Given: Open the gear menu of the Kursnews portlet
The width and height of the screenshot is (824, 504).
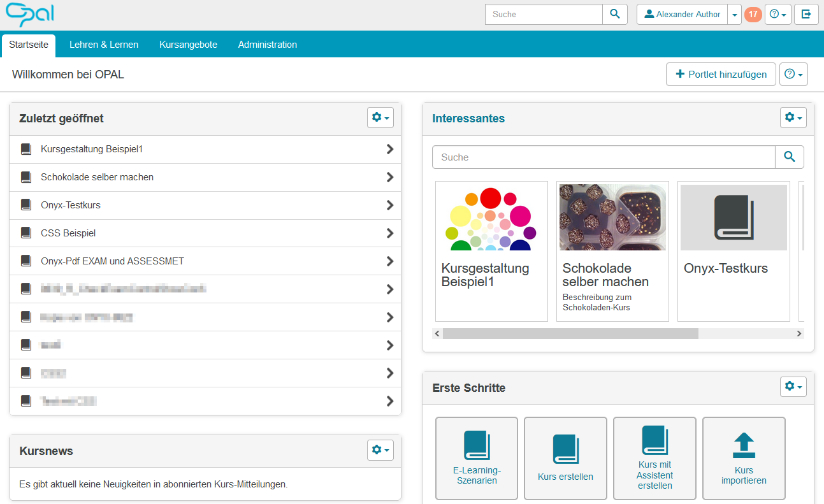Looking at the screenshot, I should click(x=380, y=450).
